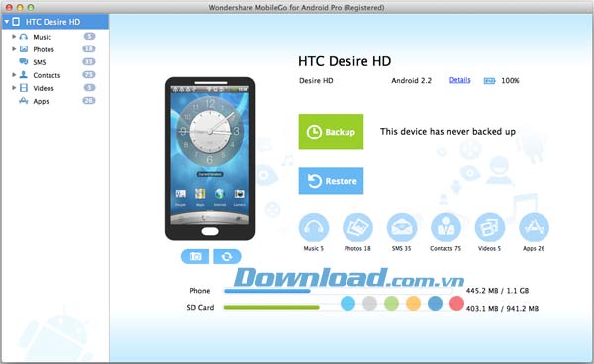Expand the Contacts tree item
The height and width of the screenshot is (364, 594).
pyautogui.click(x=14, y=75)
